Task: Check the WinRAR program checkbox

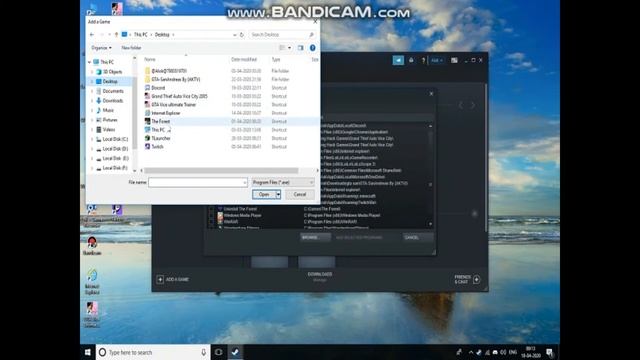Action: tap(211, 222)
